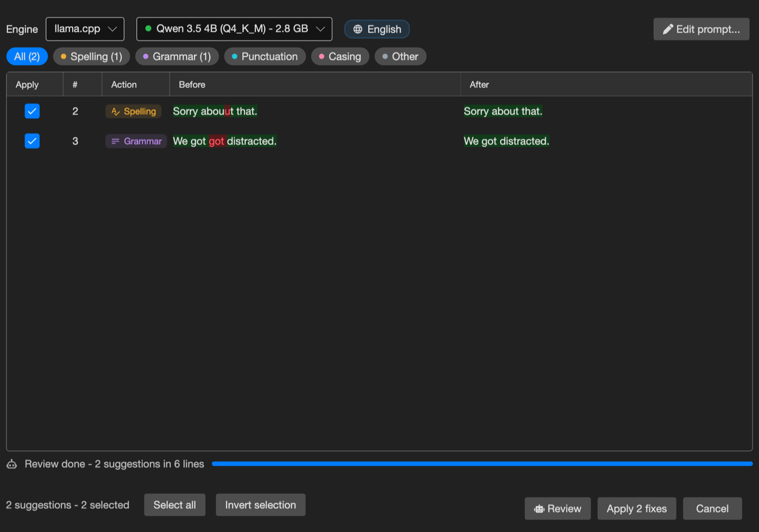
Task: Click the orange dot on the Spelling filter
Action: (63, 56)
